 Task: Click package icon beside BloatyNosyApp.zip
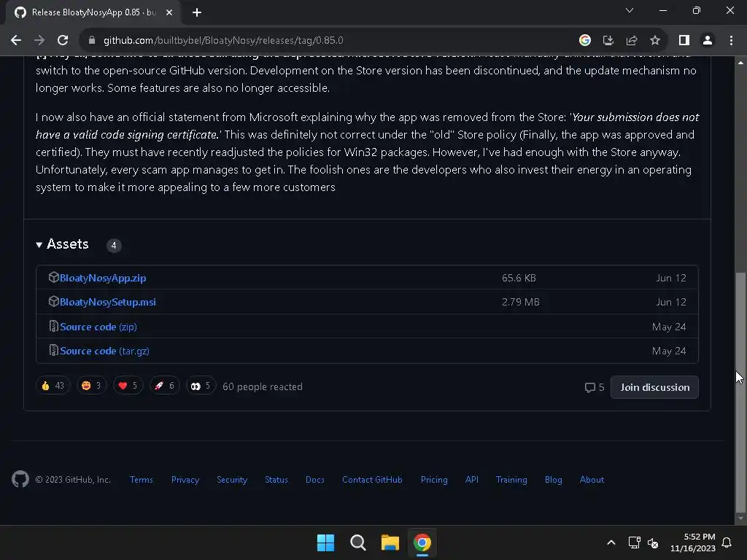tap(53, 277)
